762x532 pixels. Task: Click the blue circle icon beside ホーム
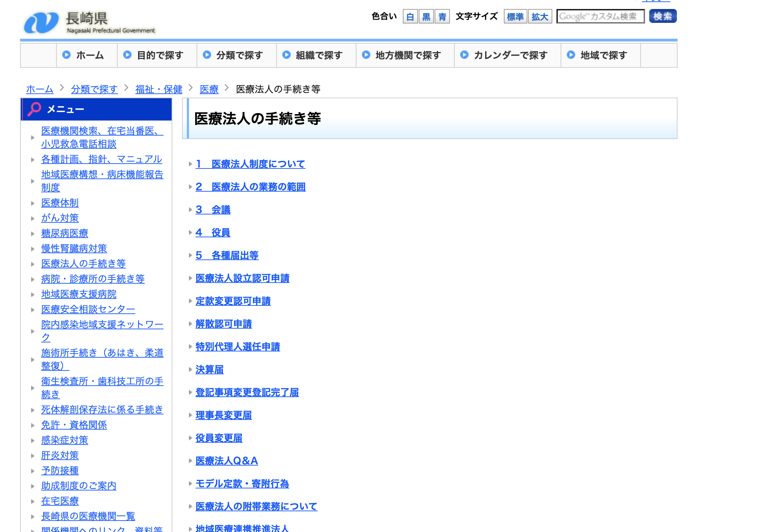coord(66,55)
